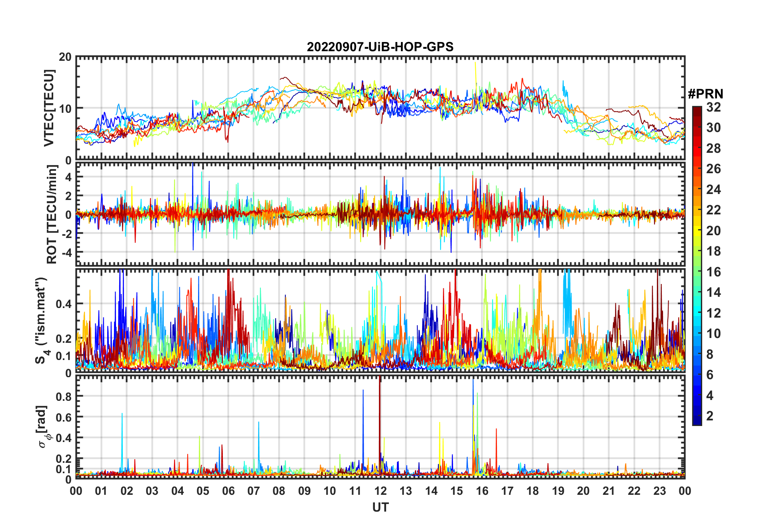Select the ROT [TECU/min] y-axis label
The image size is (761, 532).
52,214
